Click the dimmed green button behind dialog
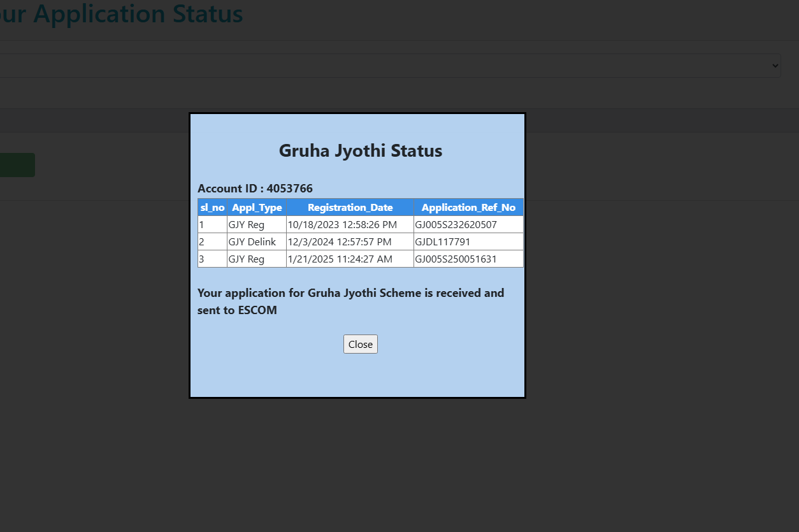799x532 pixels. click(x=17, y=165)
